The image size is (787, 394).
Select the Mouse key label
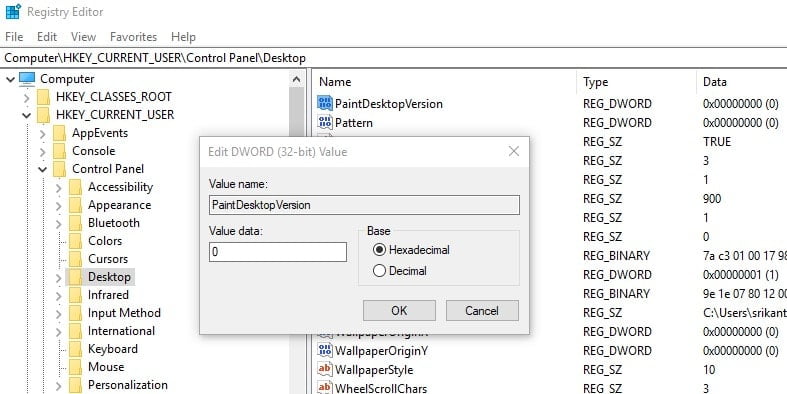106,367
